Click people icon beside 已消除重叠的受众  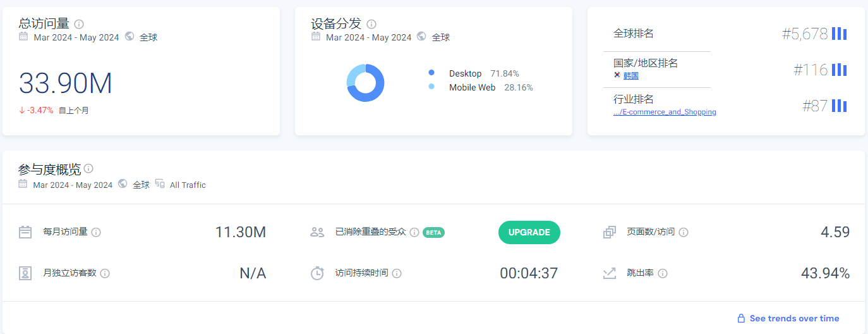[317, 232]
